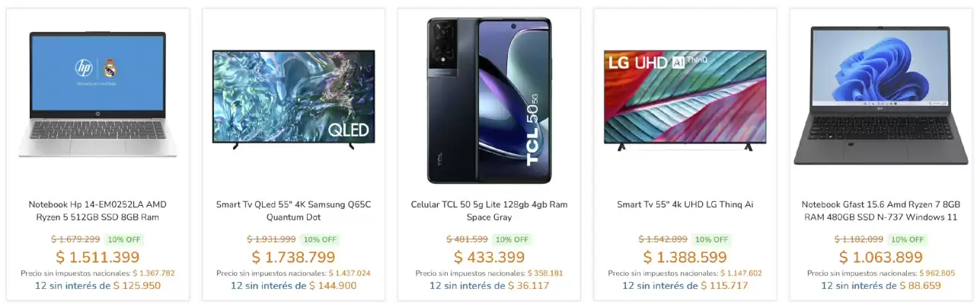Viewport: 980px width, 305px height.
Task: Click the $ 1.738.799 Samsung TV price
Action: (x=293, y=257)
